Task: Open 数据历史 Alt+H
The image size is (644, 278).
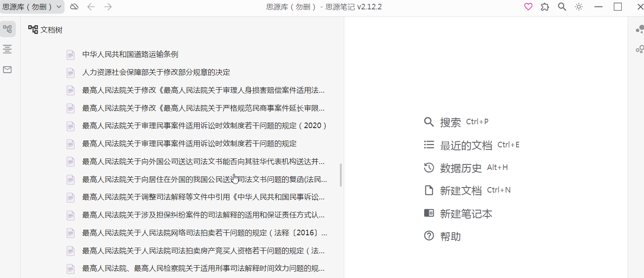Action: (466, 168)
